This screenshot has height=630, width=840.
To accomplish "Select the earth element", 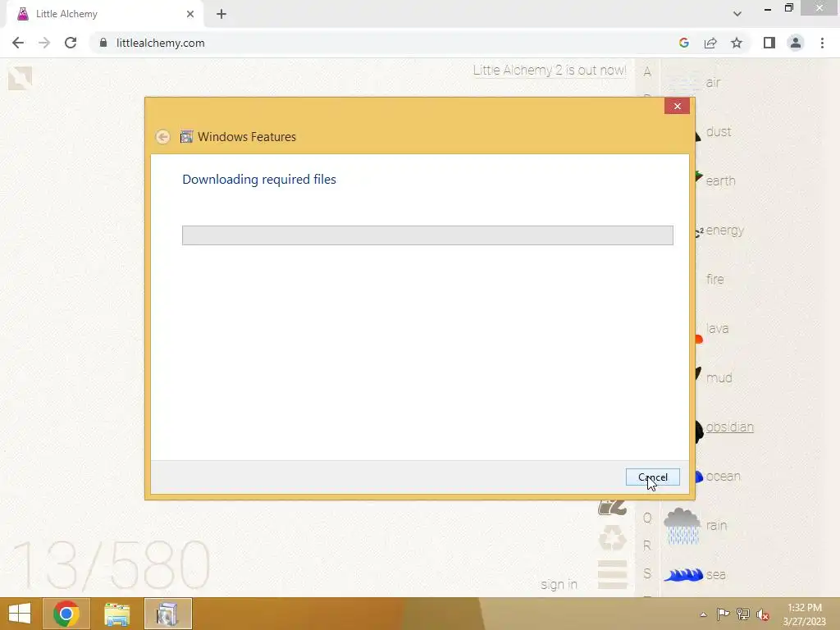I will click(720, 181).
